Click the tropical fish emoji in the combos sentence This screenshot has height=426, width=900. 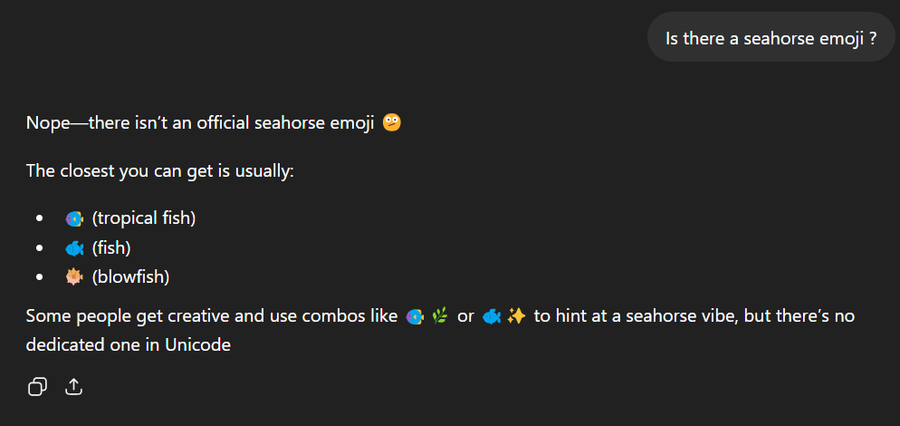pos(415,317)
